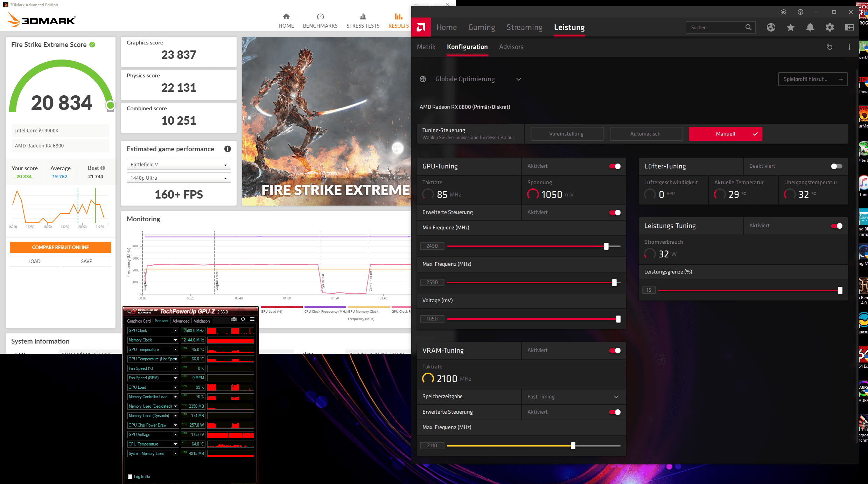This screenshot has width=868, height=484.
Task: Toggle VRAM Erweiterte Steuerung switch
Action: pos(615,412)
